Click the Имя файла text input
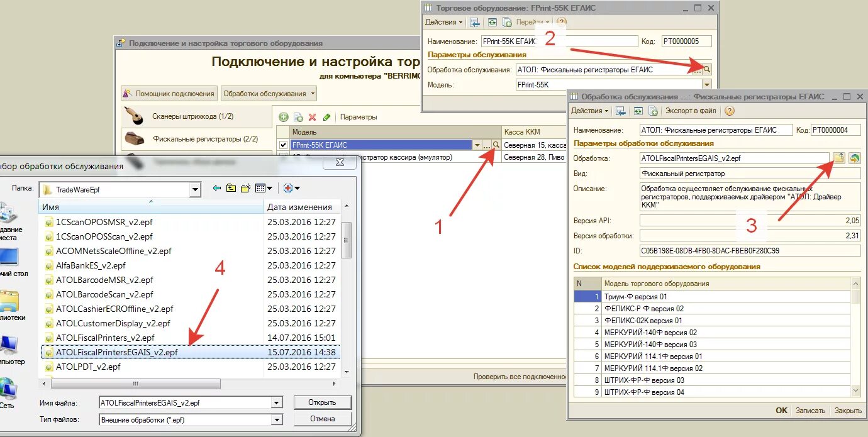 tap(186, 403)
